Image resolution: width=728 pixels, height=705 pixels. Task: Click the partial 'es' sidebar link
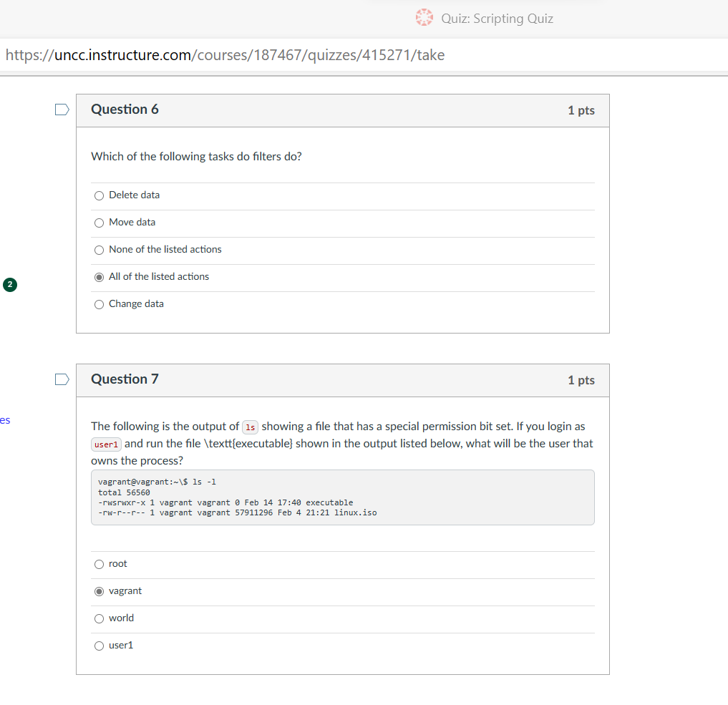[5, 420]
